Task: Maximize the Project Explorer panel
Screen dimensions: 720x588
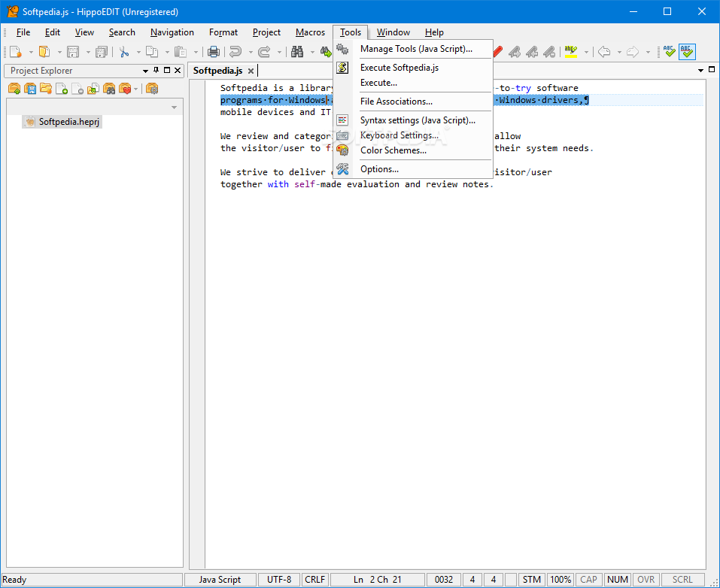Action: pos(167,70)
